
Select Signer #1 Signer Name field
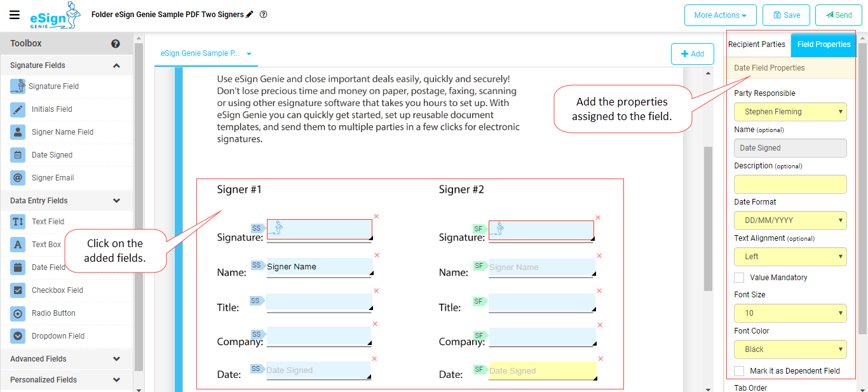(319, 267)
